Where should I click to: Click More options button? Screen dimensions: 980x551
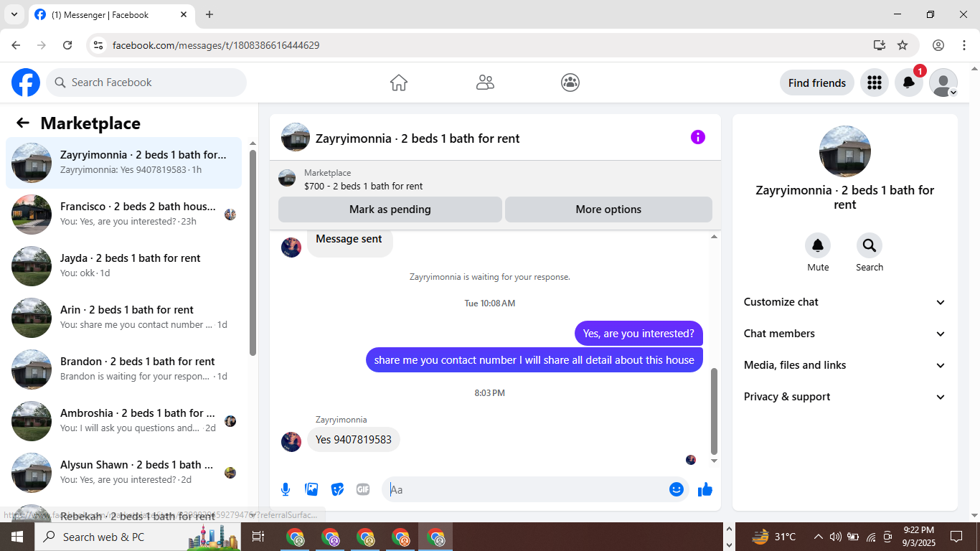pos(608,209)
